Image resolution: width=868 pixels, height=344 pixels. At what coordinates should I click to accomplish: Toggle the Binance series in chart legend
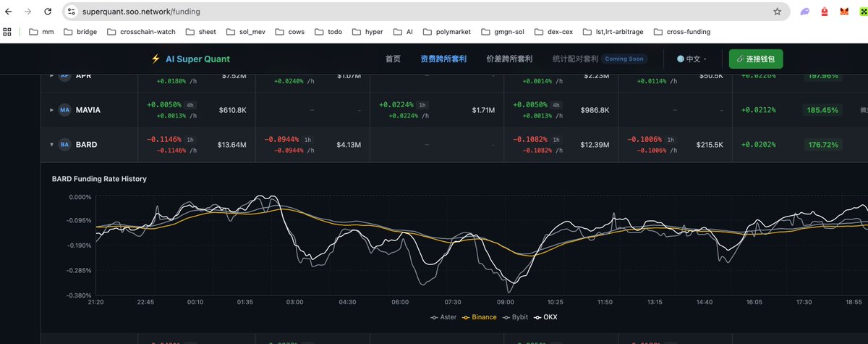(479, 317)
